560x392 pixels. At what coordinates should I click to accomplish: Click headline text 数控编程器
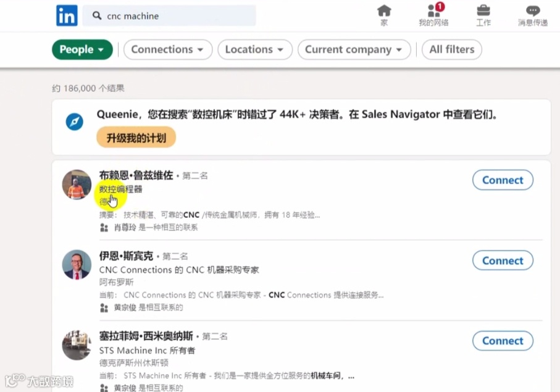pos(121,189)
